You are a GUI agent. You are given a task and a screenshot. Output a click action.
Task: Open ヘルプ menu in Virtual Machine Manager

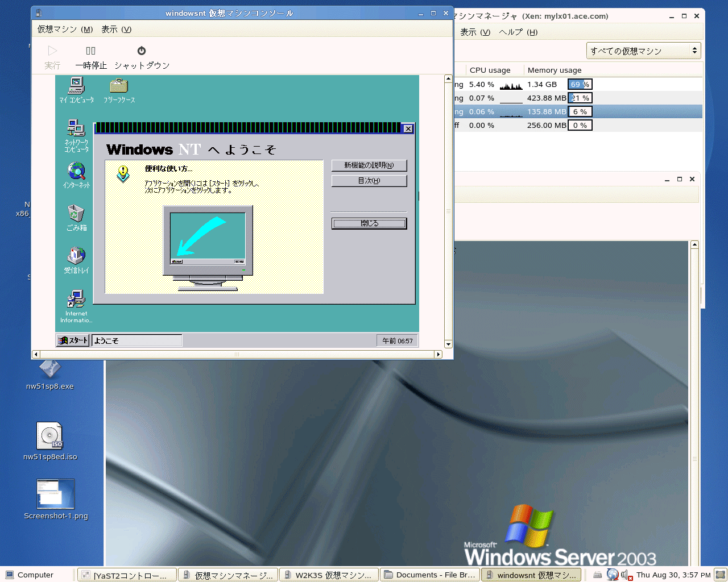518,32
